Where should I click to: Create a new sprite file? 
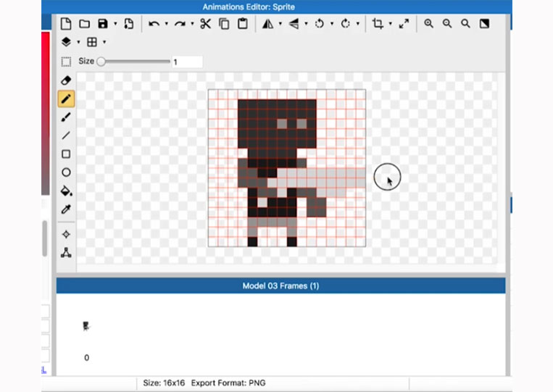click(66, 24)
